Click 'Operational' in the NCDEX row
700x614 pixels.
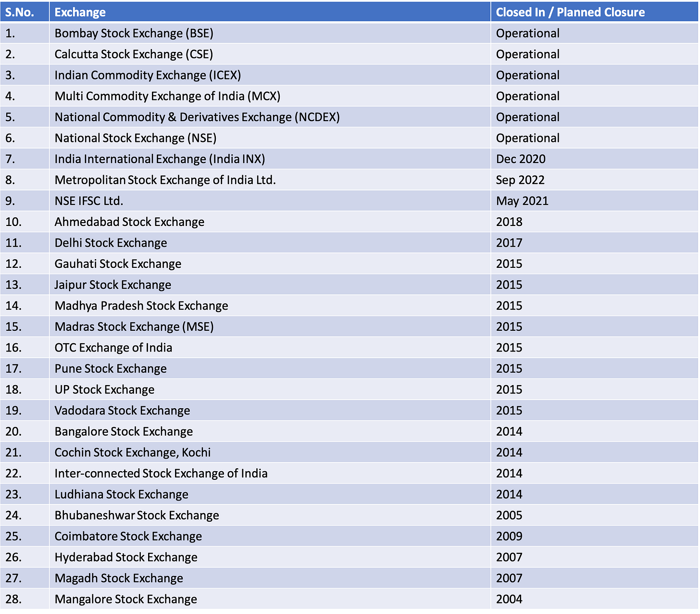click(527, 117)
